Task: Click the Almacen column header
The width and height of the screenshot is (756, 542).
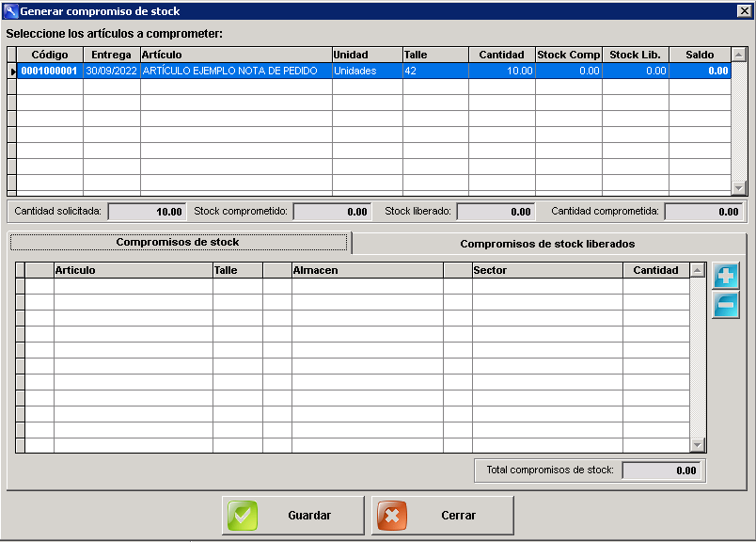Action: coord(368,270)
